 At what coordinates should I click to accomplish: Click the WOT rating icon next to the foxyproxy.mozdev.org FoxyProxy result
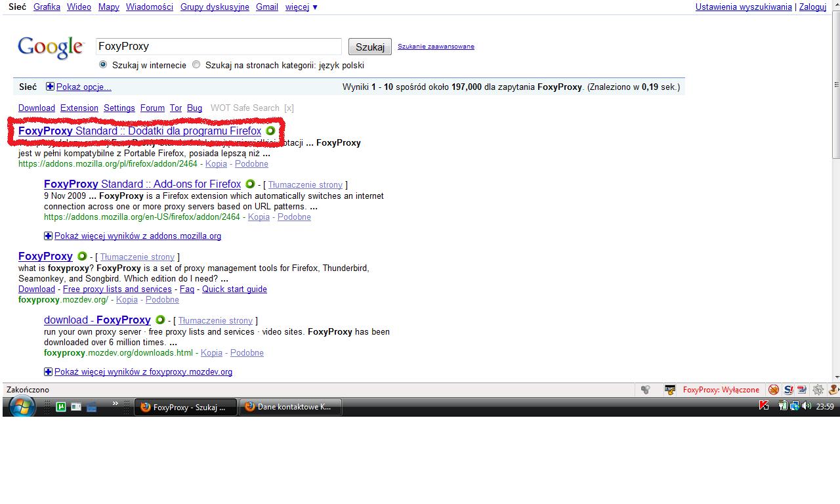82,256
